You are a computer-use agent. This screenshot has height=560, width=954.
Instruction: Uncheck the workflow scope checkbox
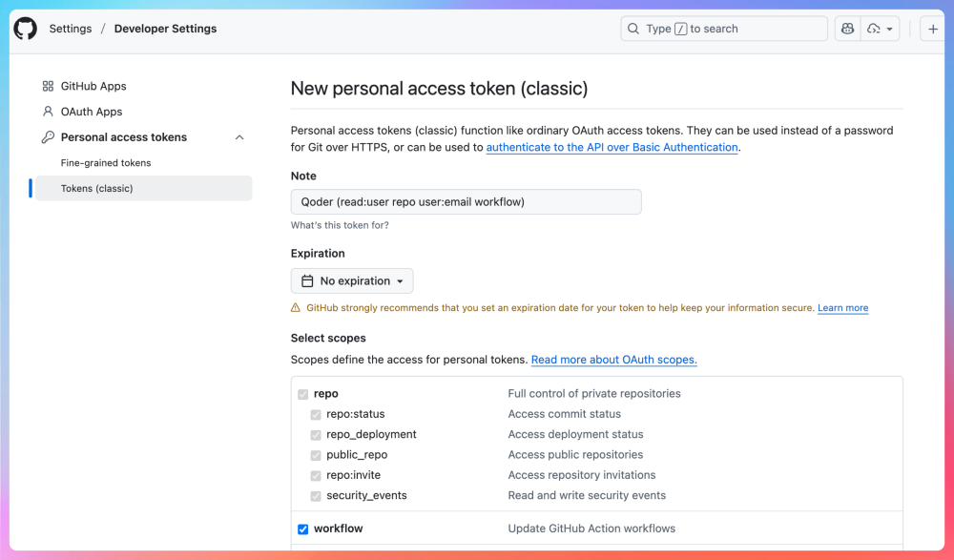coord(303,529)
